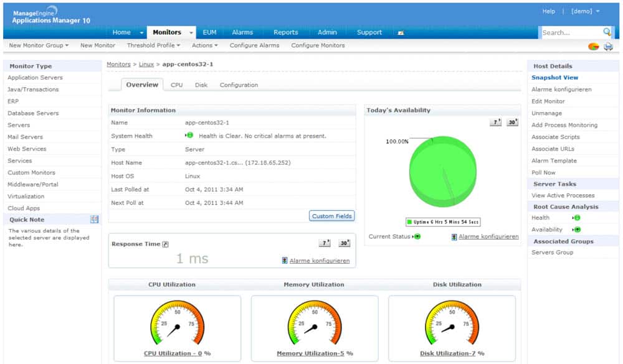Click the ManageEngine Applications Manager logo
The height and width of the screenshot is (364, 623).
coord(51,16)
